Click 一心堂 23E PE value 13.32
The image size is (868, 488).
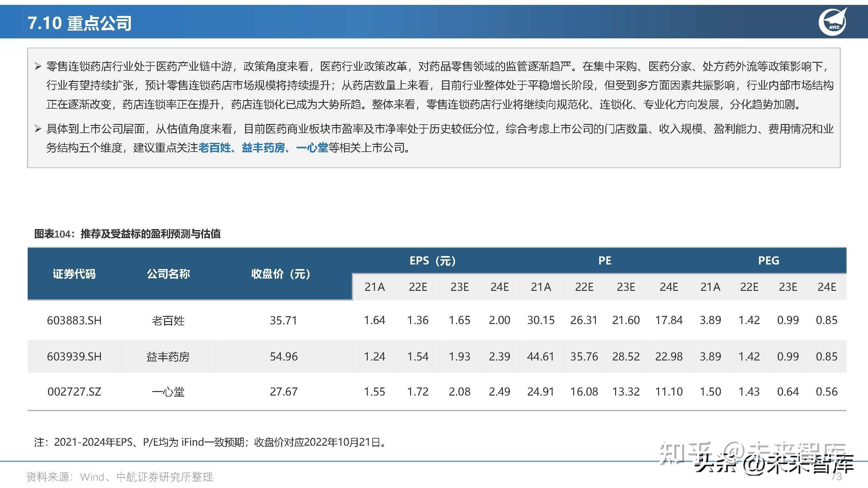[626, 392]
